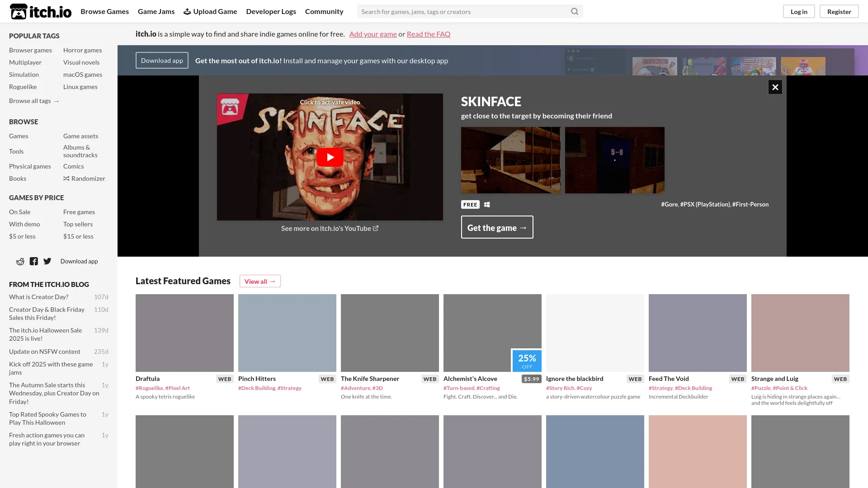
Task: Open blog post What is Creator Day?
Action: pyautogui.click(x=39, y=297)
